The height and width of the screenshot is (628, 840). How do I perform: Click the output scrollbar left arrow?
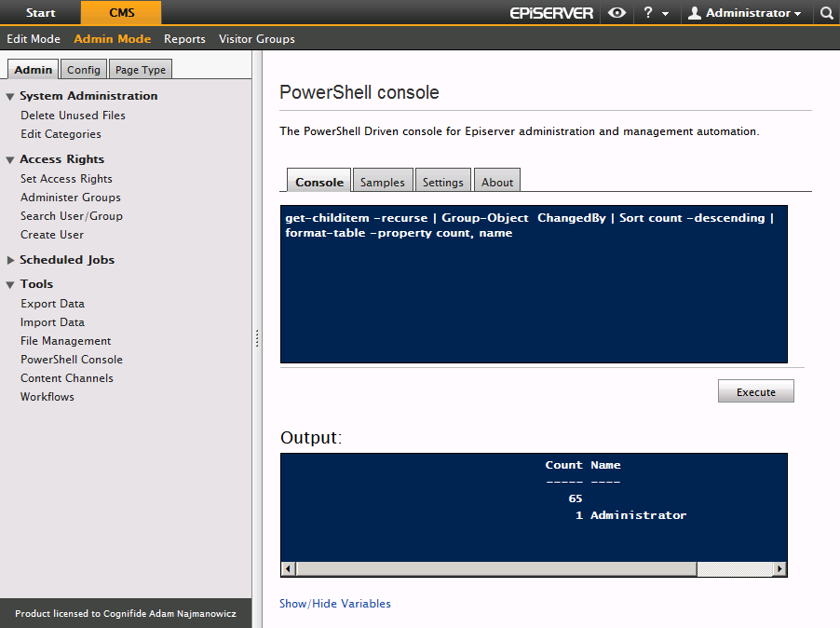288,569
